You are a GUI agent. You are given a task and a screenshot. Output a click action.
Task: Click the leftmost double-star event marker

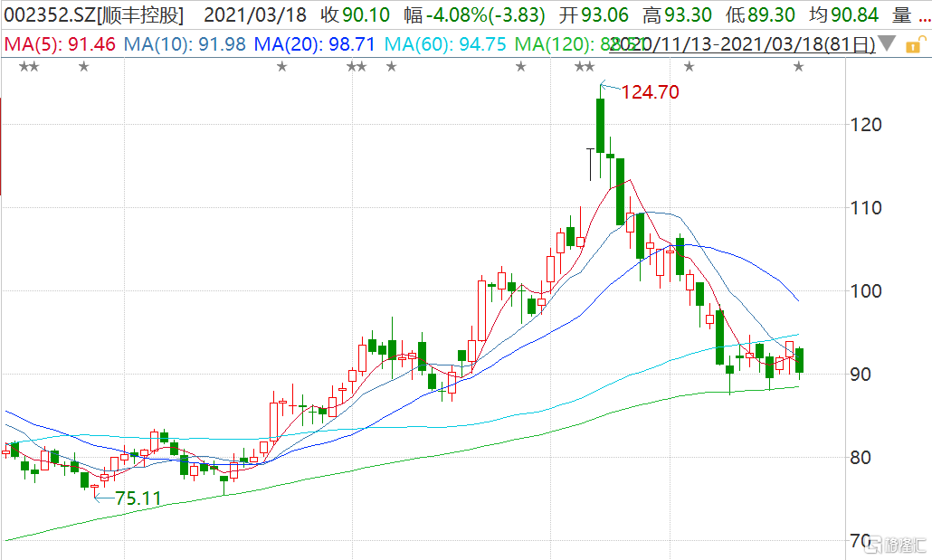29,67
